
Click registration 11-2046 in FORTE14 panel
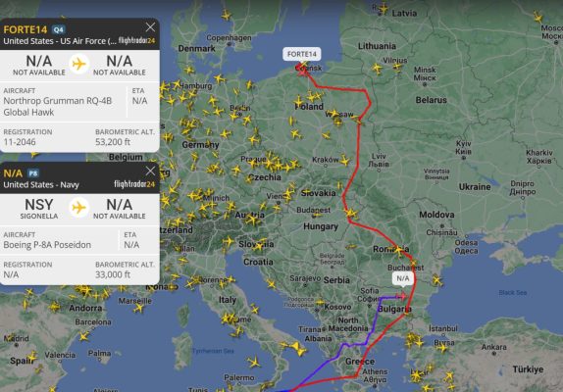pos(20,142)
